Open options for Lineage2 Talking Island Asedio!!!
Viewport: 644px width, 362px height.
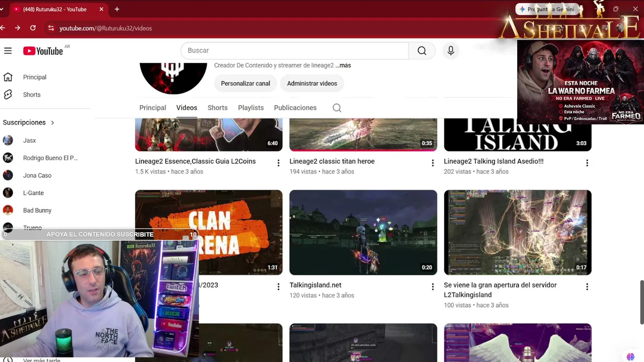(x=587, y=163)
